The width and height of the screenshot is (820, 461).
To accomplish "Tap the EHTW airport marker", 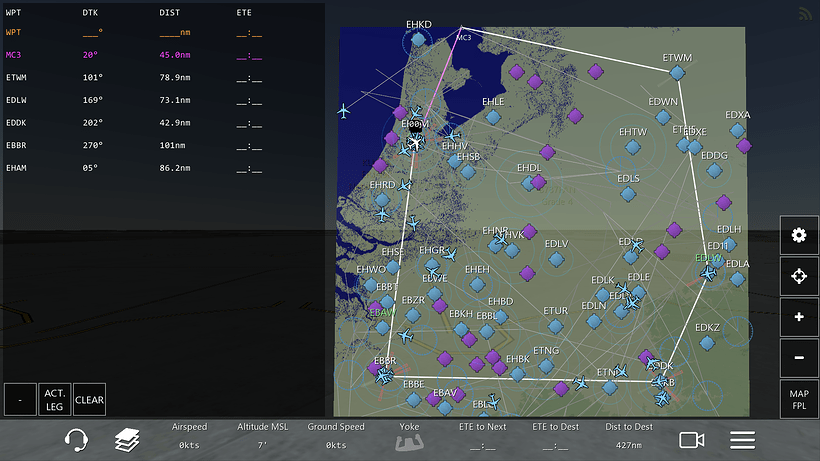I will 633,147.
